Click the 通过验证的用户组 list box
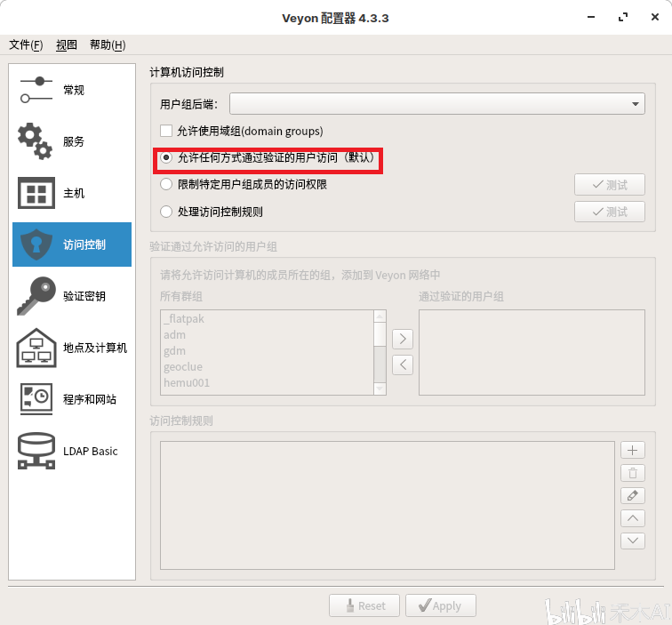 (x=532, y=352)
